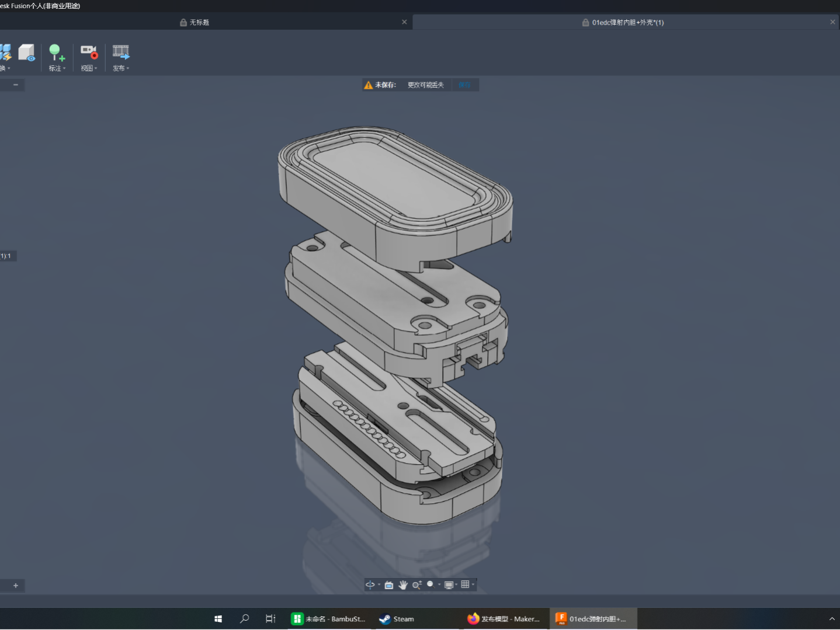Click the zoom window fit icon
The width and height of the screenshot is (840, 630).
click(x=431, y=584)
